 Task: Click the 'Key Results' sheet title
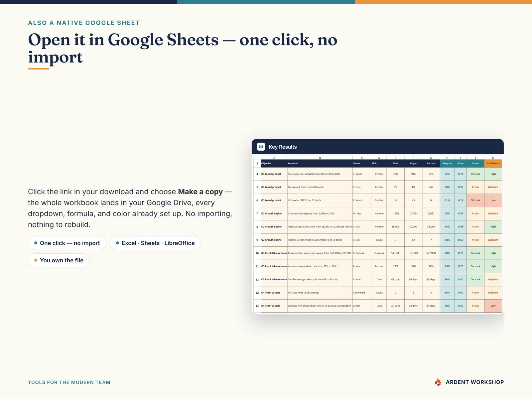(283, 147)
